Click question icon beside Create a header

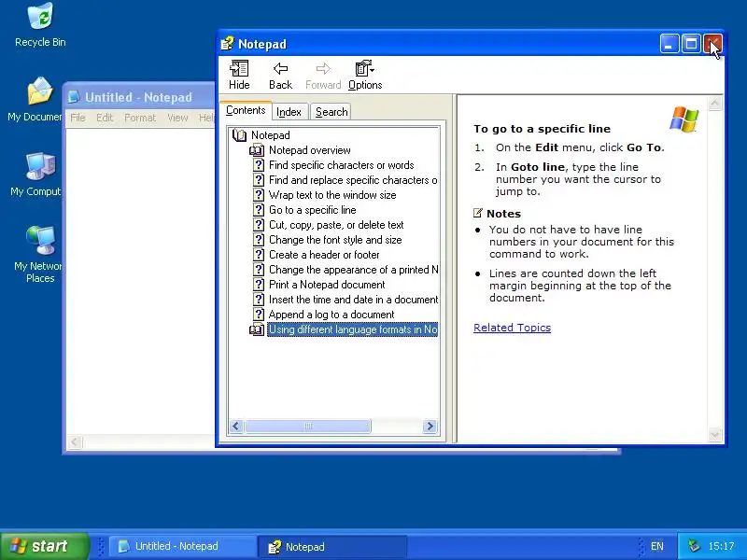click(x=259, y=255)
